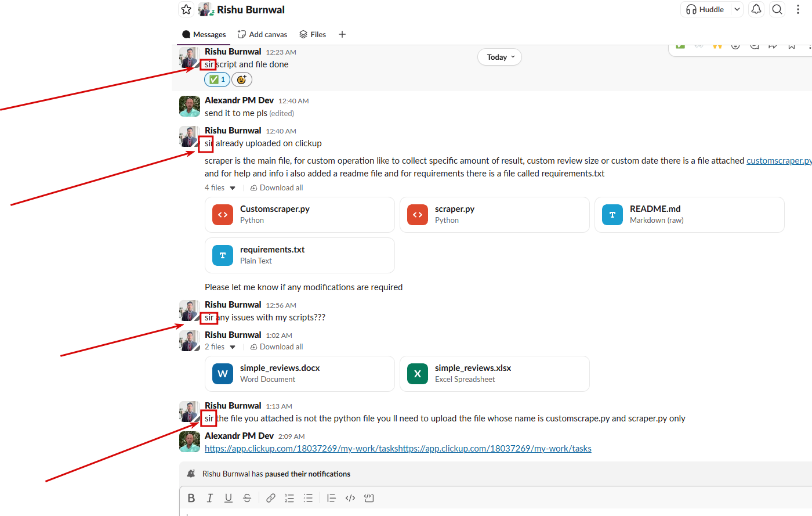Open the 'README.md' file name
The height and width of the screenshot is (516, 812).
[655, 209]
